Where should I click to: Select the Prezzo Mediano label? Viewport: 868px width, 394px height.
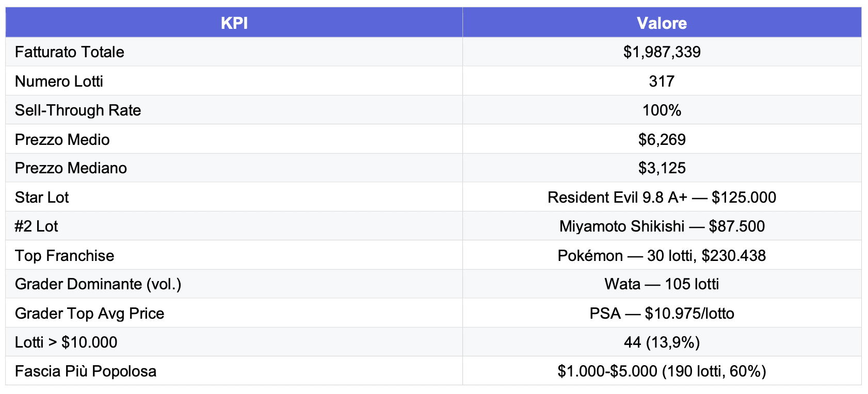click(x=71, y=168)
